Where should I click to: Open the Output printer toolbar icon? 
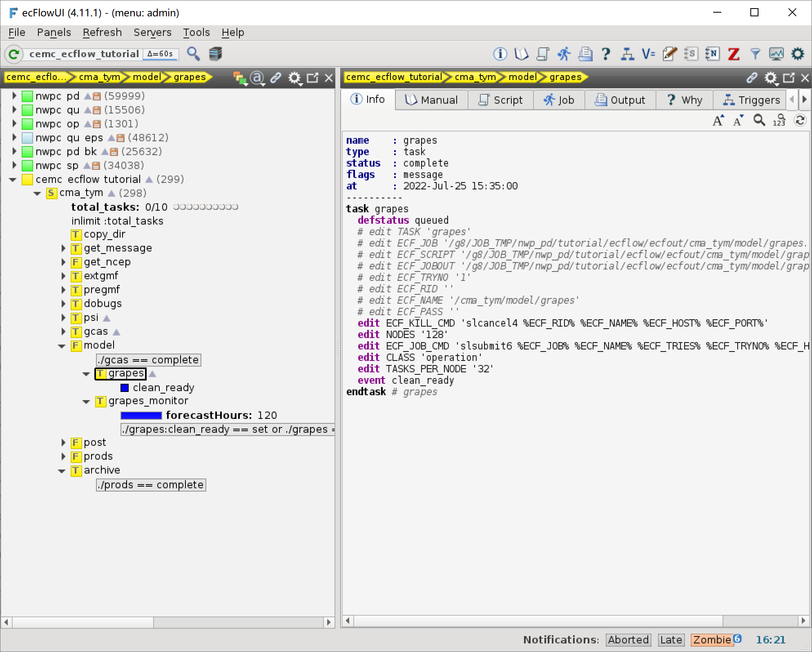585,54
